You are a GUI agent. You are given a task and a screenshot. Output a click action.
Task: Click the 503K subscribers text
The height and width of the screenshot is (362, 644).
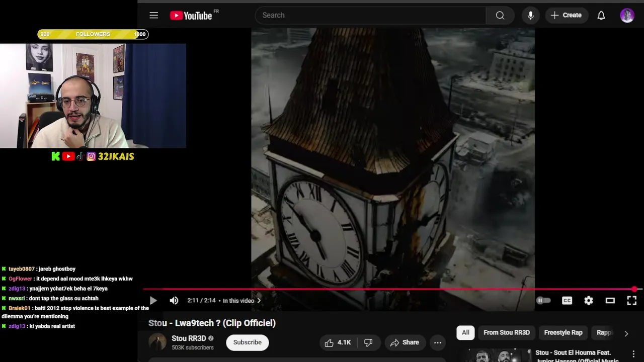click(x=193, y=347)
